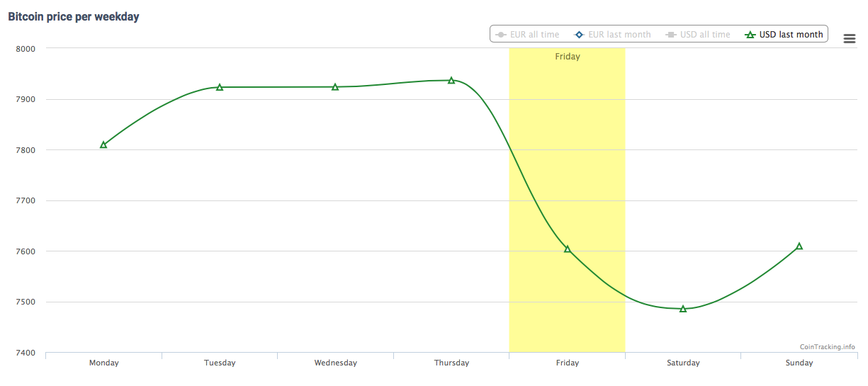Image resolution: width=868 pixels, height=386 pixels.
Task: Click the Bitcoin price per weekday title
Action: click(x=74, y=16)
